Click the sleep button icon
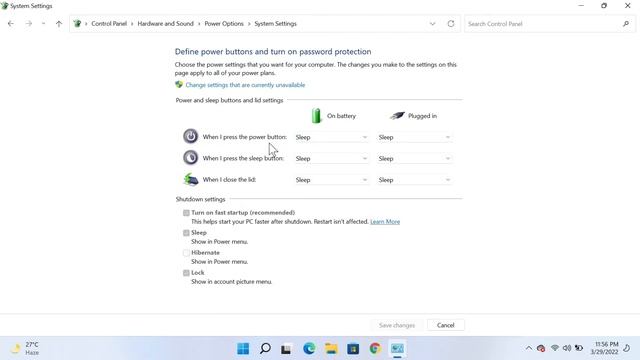 point(190,158)
